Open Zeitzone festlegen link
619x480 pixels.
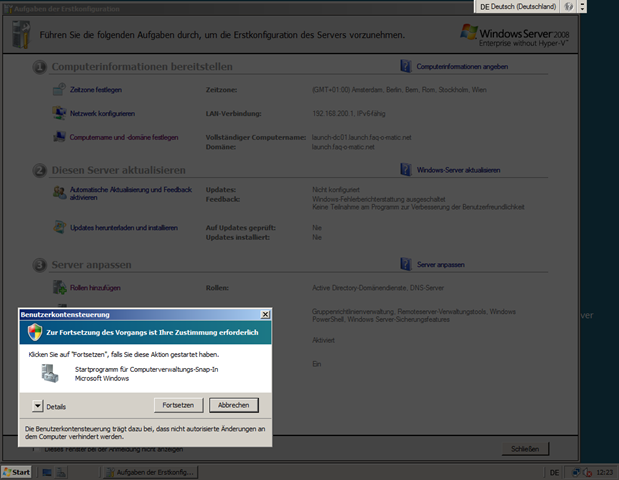pos(96,90)
